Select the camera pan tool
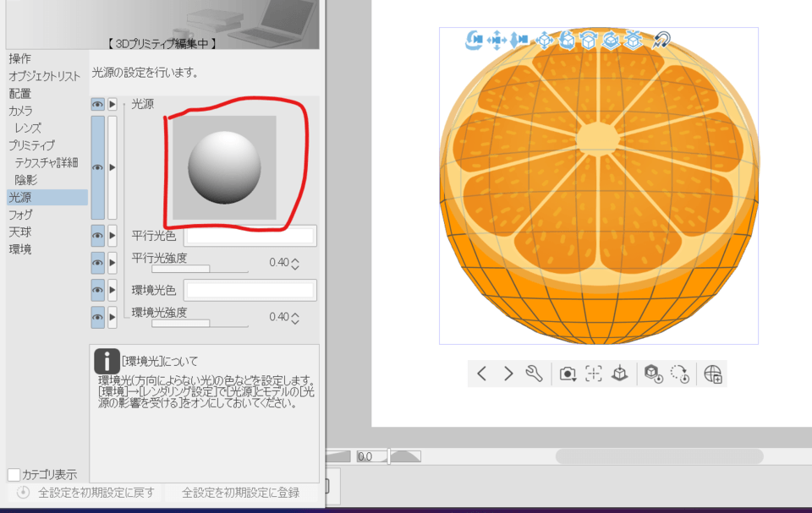This screenshot has width=812, height=513. tap(497, 39)
